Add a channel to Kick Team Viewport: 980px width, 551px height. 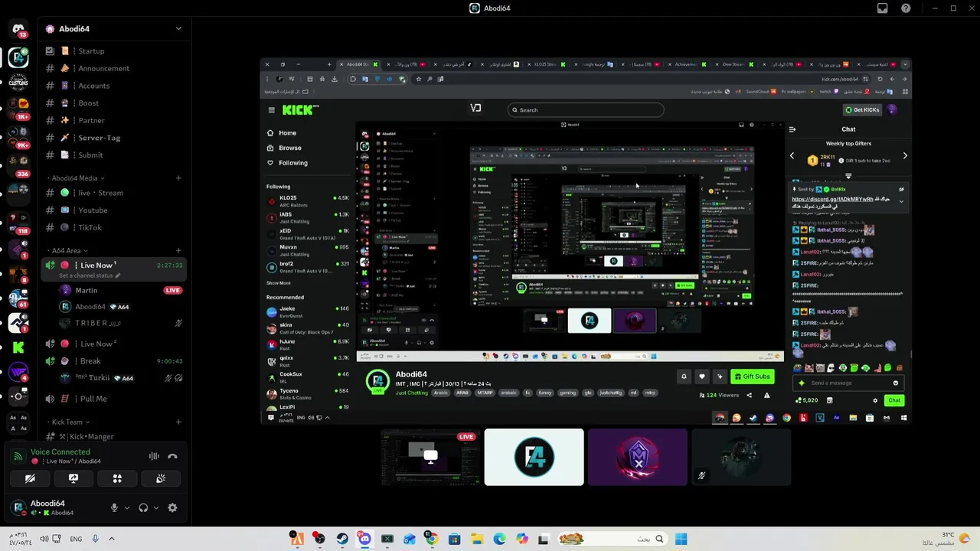click(x=178, y=422)
